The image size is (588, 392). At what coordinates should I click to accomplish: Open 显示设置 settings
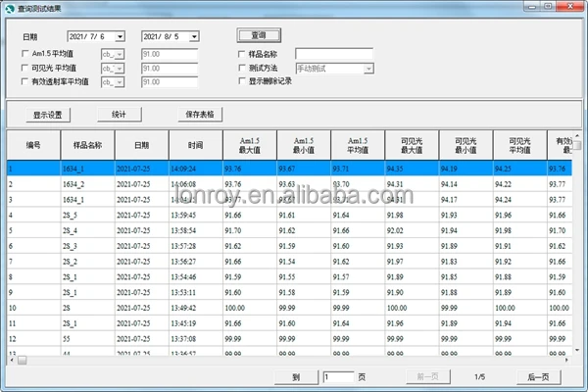(47, 115)
